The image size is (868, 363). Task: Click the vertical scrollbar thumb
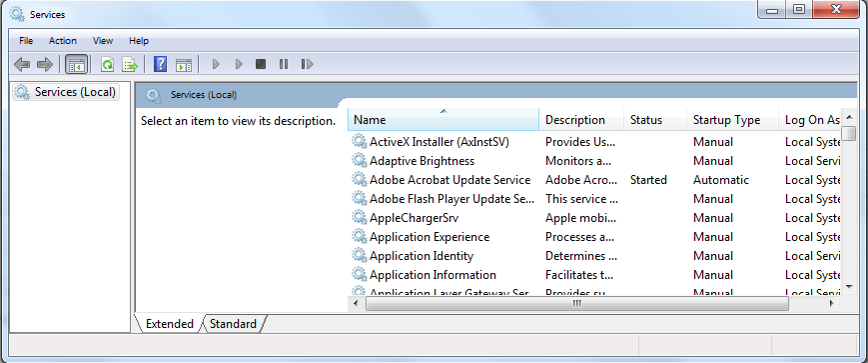point(849,134)
